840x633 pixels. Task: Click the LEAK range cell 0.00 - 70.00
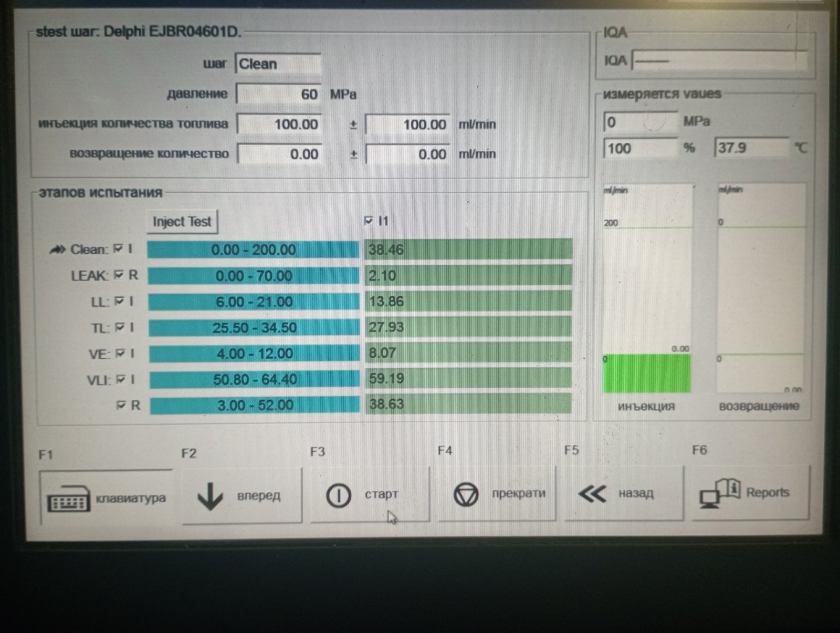point(254,276)
